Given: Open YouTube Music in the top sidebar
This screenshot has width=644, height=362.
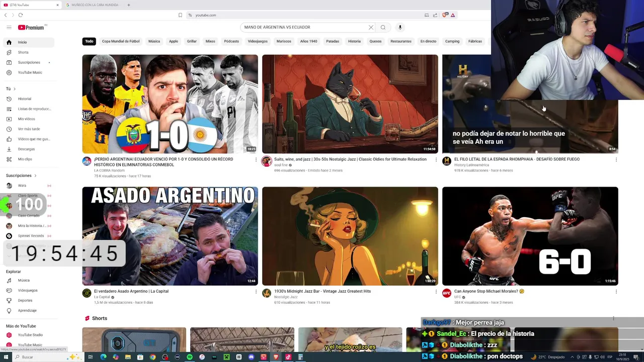Looking at the screenshot, I should [x=29, y=72].
